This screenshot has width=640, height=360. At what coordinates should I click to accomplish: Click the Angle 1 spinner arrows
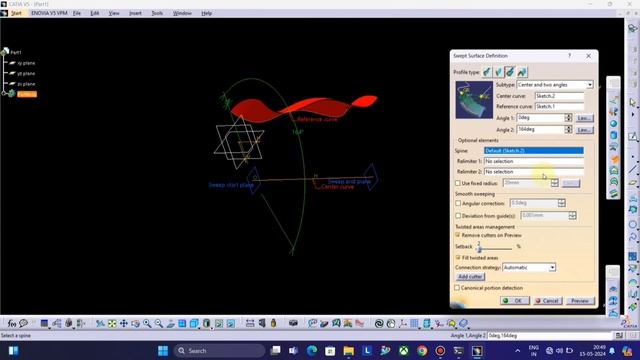point(568,118)
